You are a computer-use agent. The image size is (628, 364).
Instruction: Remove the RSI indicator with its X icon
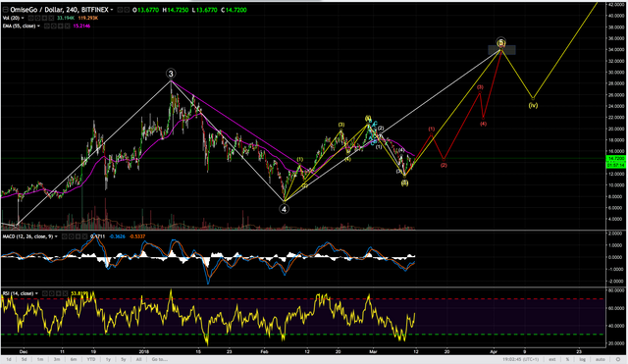tap(66, 293)
